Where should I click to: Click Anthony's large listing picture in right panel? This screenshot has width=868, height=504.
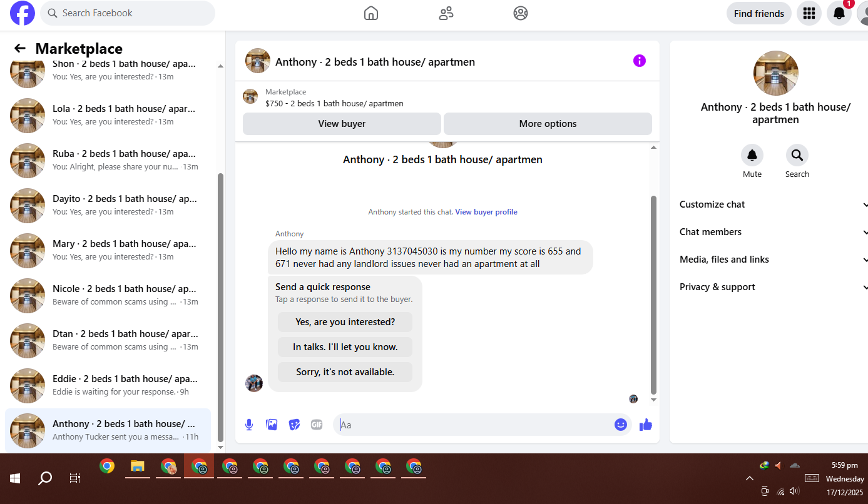click(x=776, y=73)
